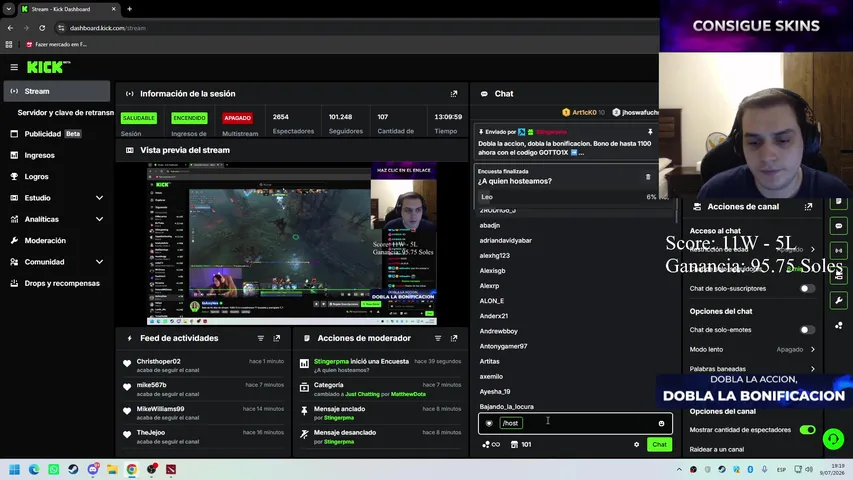Open WhatsApp from the taskbar
Viewport: 853px width, 480px height.
tap(53, 469)
